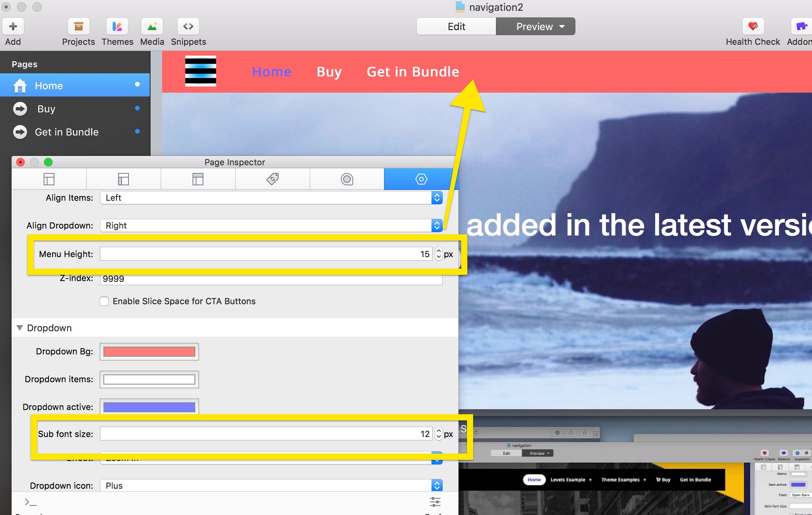Open the Snippets code icon
The image size is (812, 515).
coord(188,27)
